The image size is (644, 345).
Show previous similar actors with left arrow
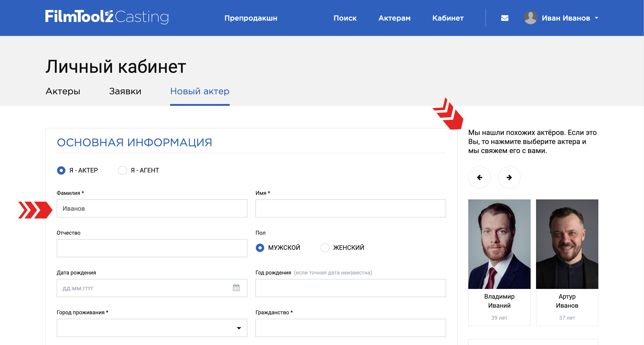(479, 177)
